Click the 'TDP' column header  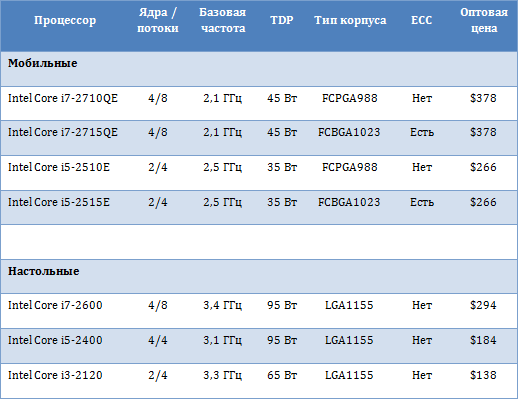282,20
